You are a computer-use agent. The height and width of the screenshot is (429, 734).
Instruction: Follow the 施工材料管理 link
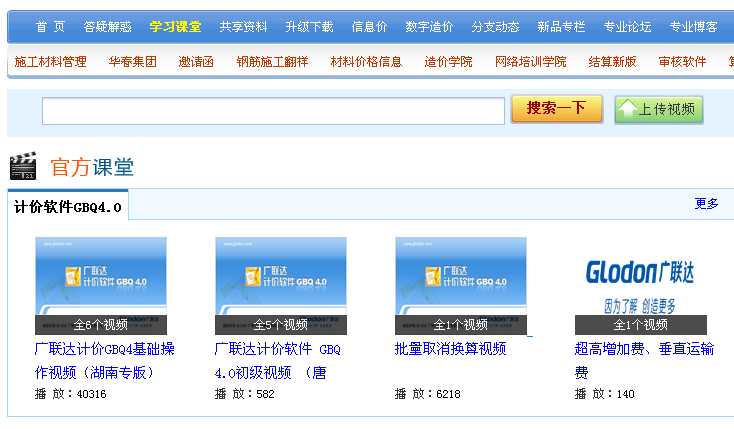pyautogui.click(x=51, y=62)
